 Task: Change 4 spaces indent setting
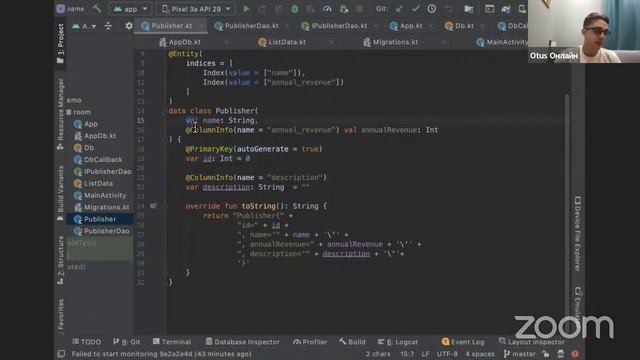[x=480, y=354]
